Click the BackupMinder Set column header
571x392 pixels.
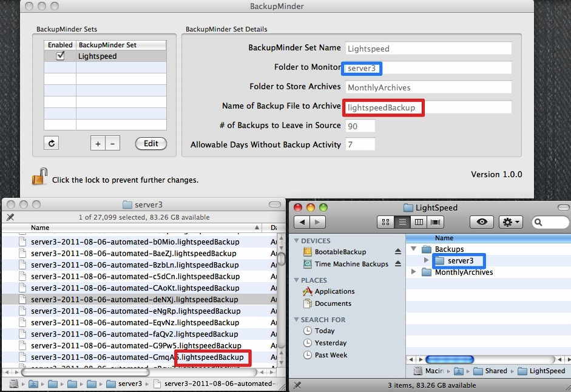pyautogui.click(x=121, y=45)
